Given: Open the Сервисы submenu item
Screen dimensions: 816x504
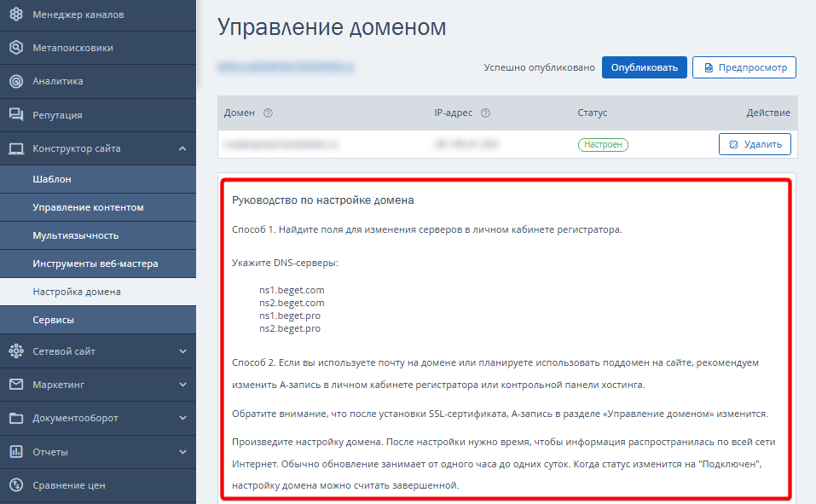Looking at the screenshot, I should click(x=98, y=320).
